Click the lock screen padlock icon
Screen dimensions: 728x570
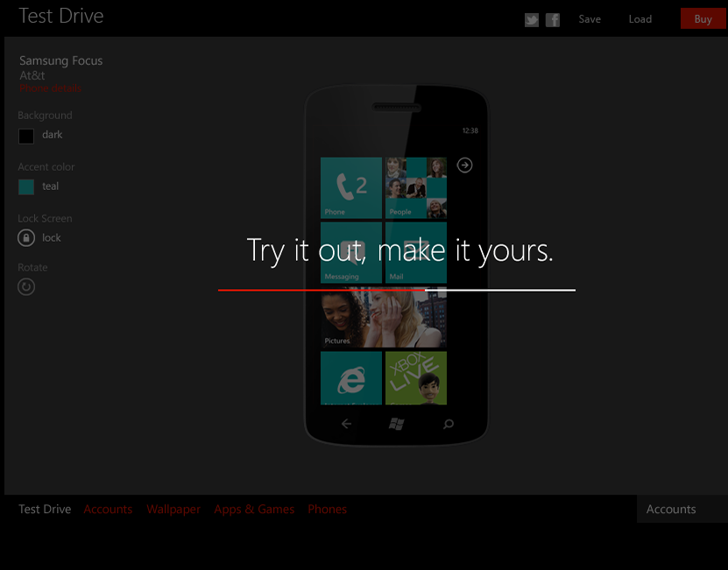[x=26, y=237]
